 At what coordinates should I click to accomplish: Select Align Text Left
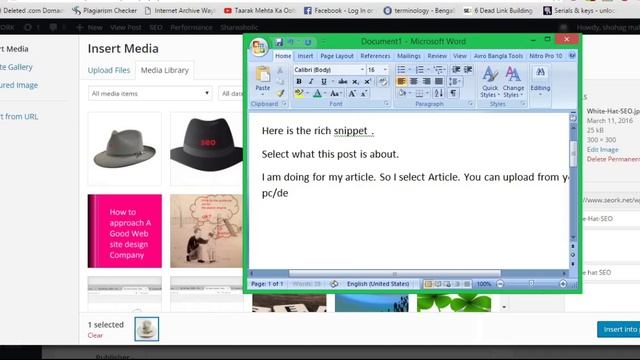(x=401, y=82)
